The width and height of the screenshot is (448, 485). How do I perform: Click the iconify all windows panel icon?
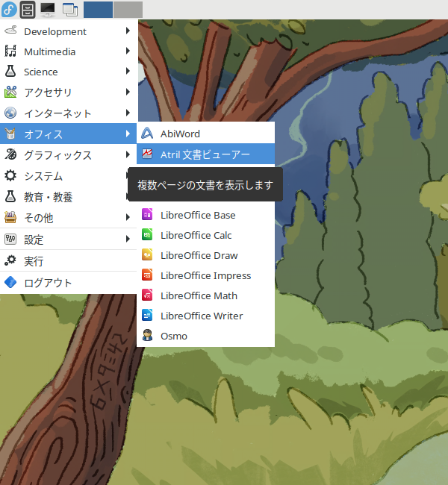70,10
